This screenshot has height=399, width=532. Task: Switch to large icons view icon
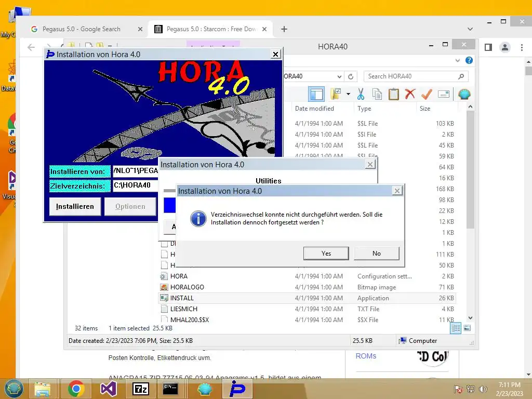pyautogui.click(x=467, y=328)
